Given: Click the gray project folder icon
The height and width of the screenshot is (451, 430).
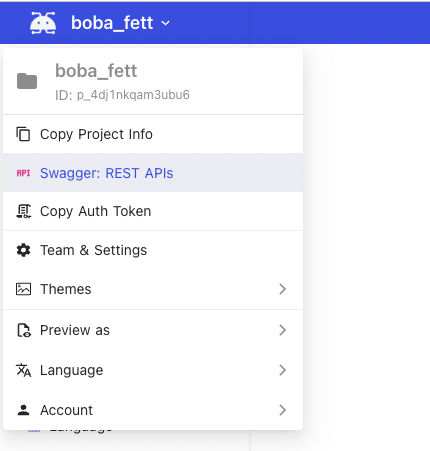Looking at the screenshot, I should pos(27,81).
